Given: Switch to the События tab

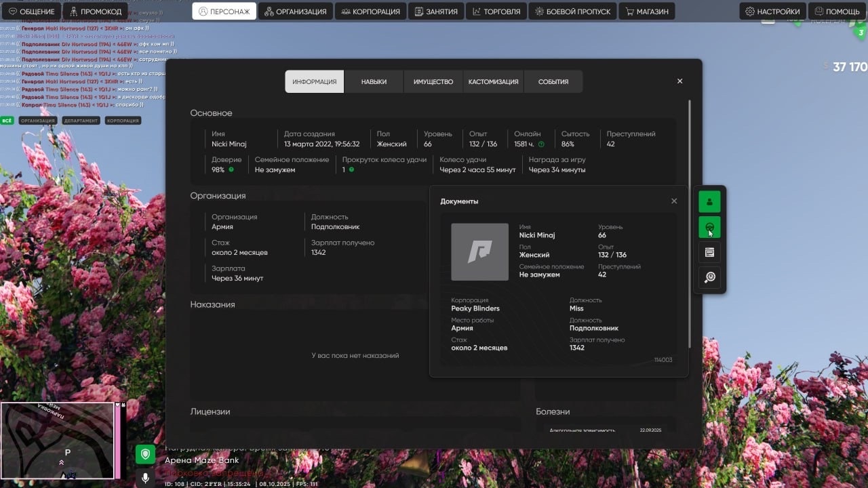Looking at the screenshot, I should click(553, 81).
